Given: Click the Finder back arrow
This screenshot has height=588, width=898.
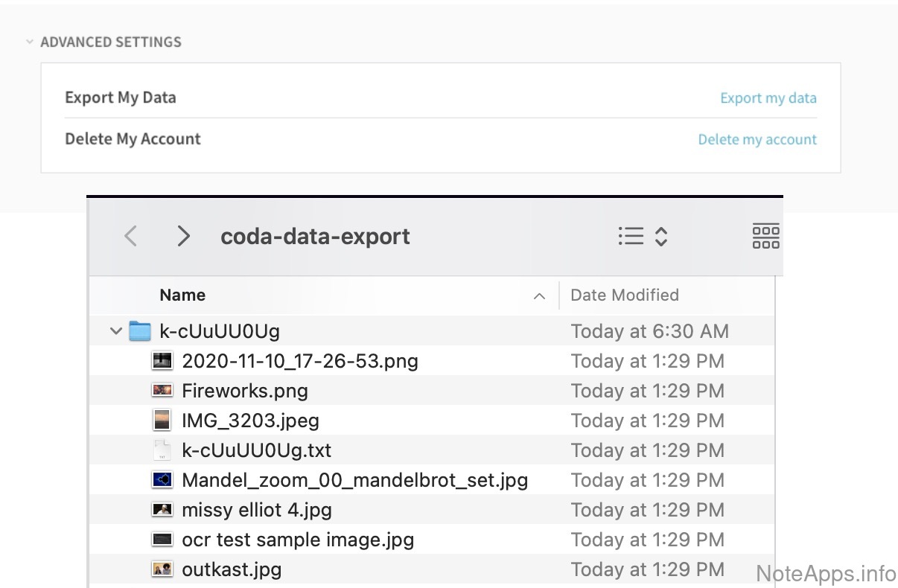Looking at the screenshot, I should coord(130,237).
